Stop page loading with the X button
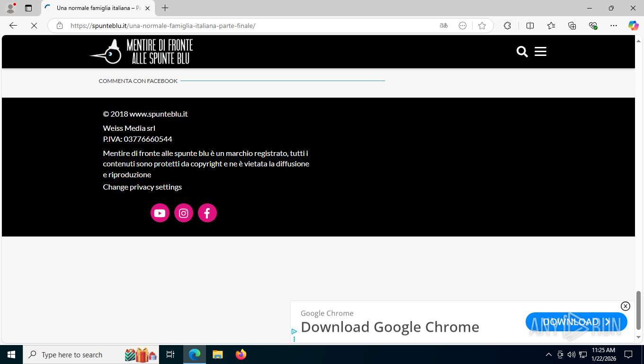The height and width of the screenshot is (364, 644). pos(34,26)
